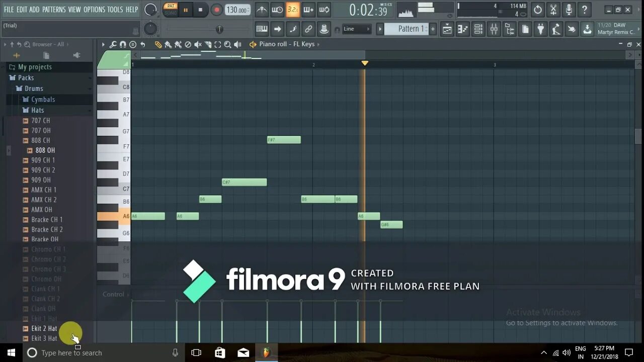Viewport: 644px width, 362px height.
Task: Add new pattern with plus button
Action: [433, 29]
